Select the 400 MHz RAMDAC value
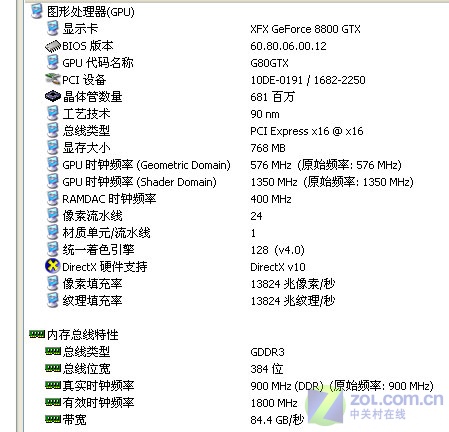 point(271,199)
